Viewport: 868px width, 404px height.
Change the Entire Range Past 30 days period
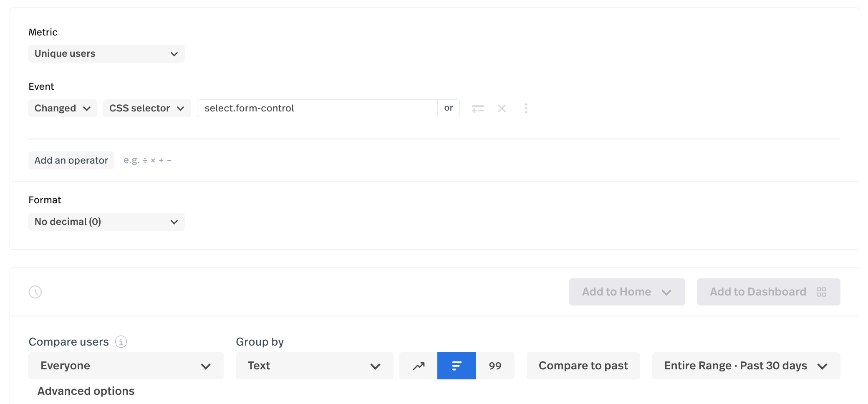746,366
